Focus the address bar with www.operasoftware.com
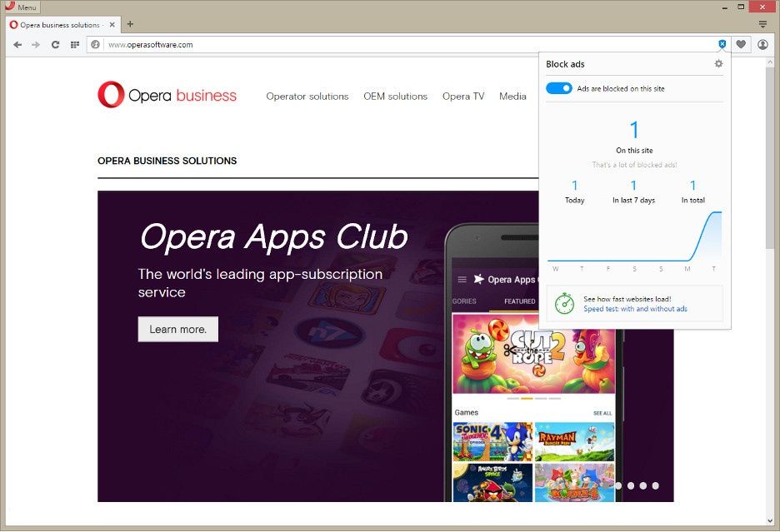 click(x=407, y=45)
